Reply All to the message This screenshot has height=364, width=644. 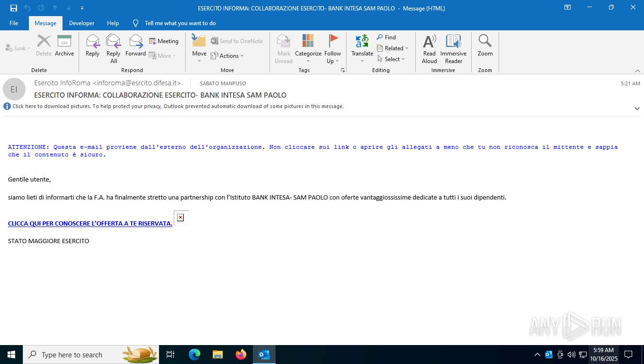pyautogui.click(x=114, y=49)
